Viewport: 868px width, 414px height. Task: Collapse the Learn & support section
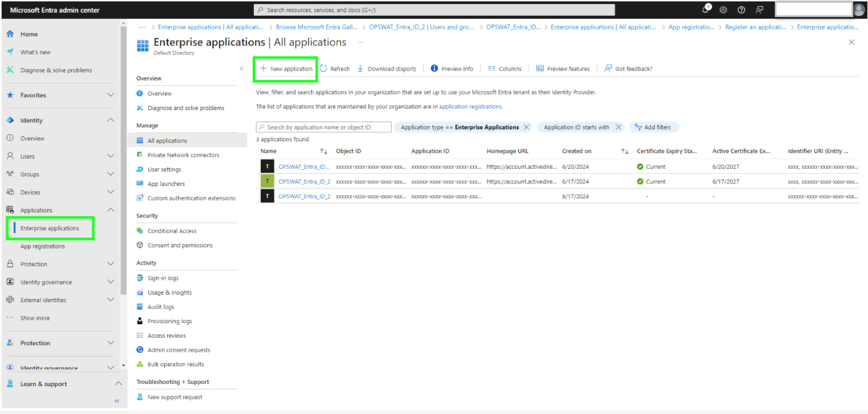[118, 384]
